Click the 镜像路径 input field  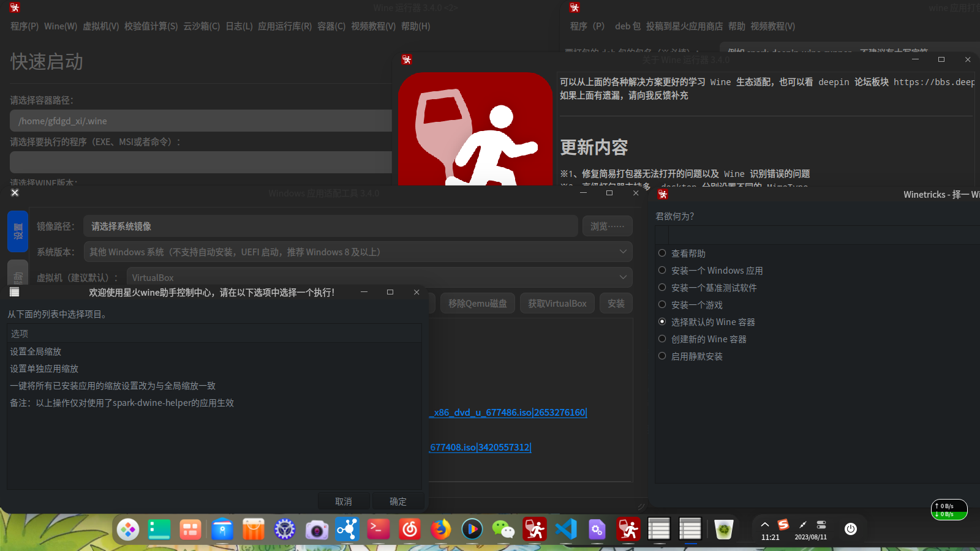(331, 226)
